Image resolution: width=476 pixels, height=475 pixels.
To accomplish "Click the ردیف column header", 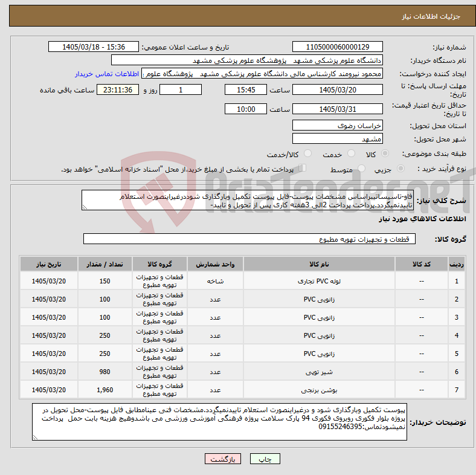I will [x=456, y=264].
